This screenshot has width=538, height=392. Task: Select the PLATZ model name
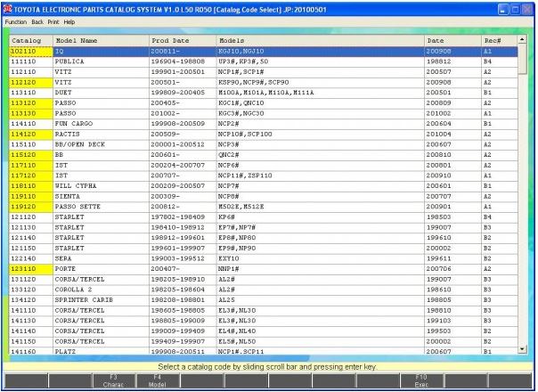pos(101,351)
